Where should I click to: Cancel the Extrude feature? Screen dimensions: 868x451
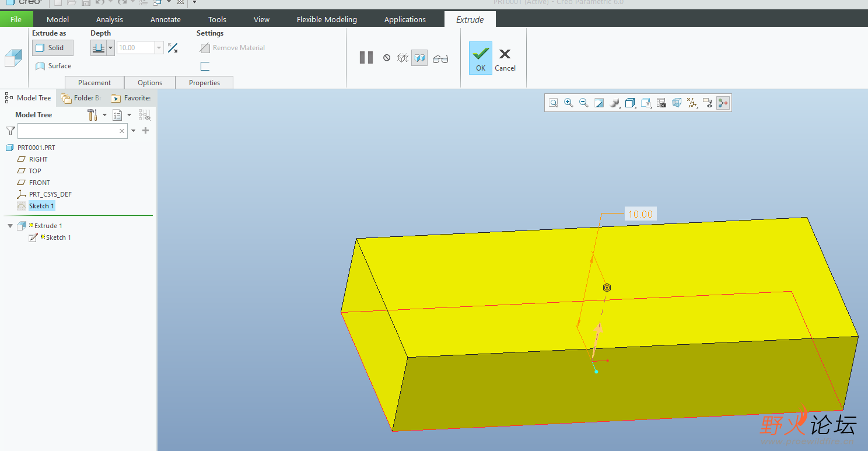click(505, 58)
